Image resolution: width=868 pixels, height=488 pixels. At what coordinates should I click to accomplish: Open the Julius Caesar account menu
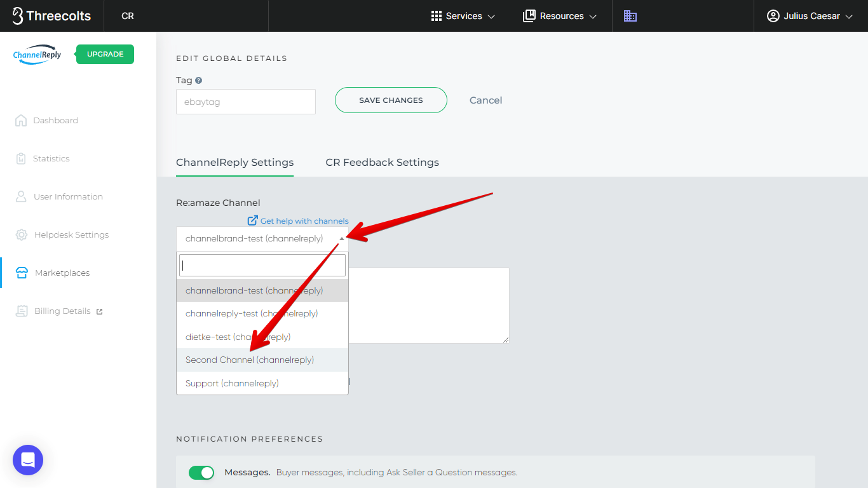(x=810, y=16)
